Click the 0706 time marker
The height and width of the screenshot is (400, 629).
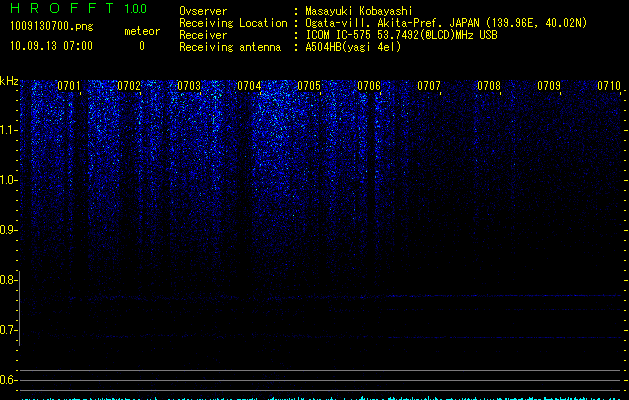point(369,86)
